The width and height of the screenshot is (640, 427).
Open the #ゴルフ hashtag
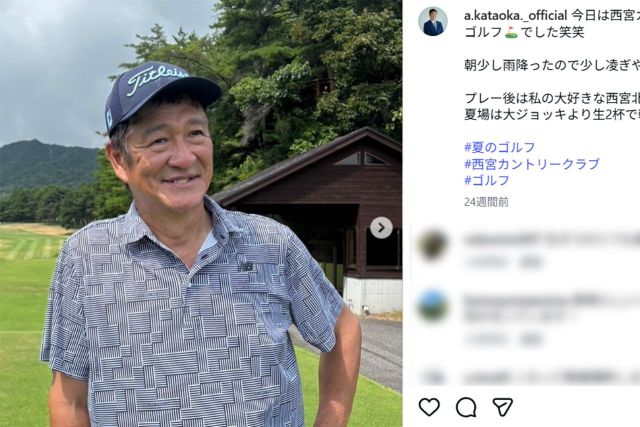(x=487, y=180)
